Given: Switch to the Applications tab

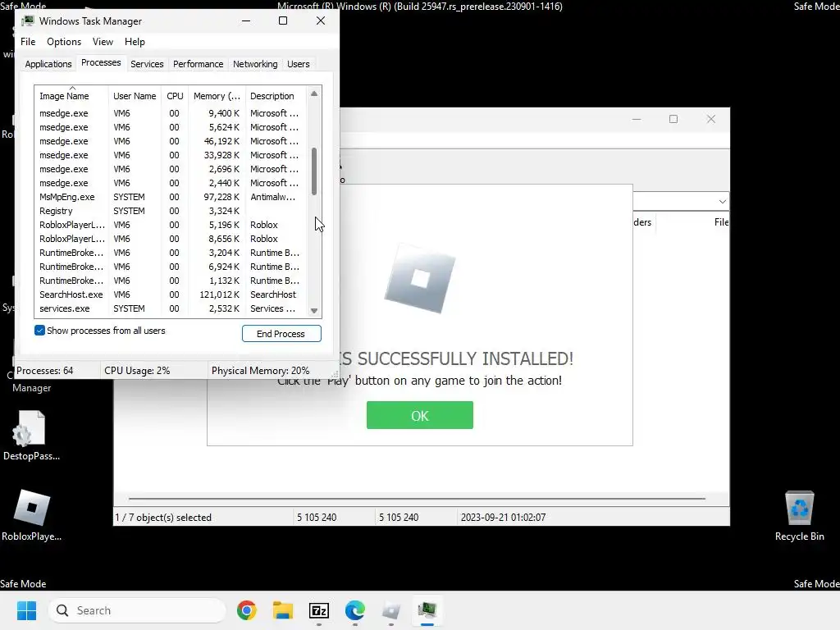Looking at the screenshot, I should coord(48,64).
